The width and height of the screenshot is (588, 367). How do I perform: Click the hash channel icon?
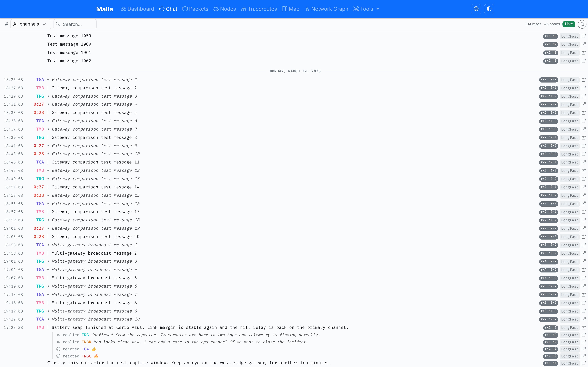tap(7, 24)
